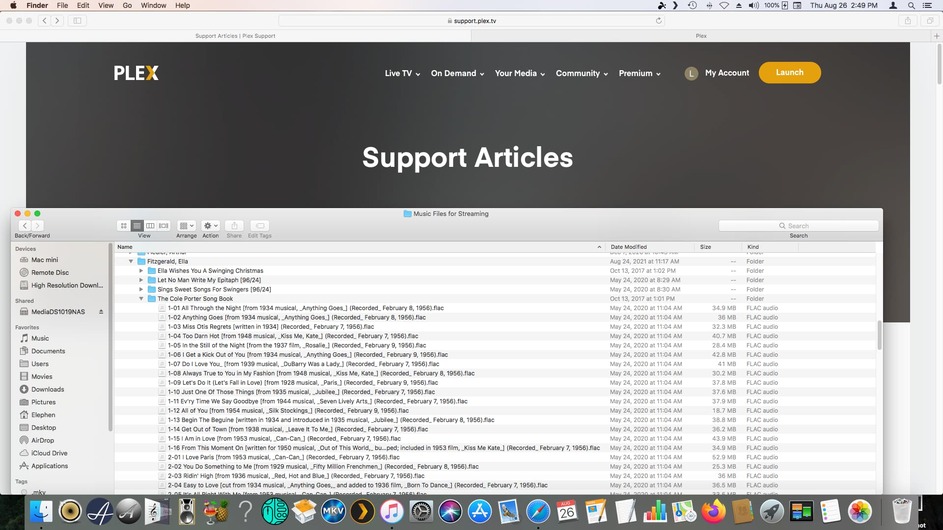Screen dimensions: 943x530
Task: Sort by Size column header
Action: 718,247
